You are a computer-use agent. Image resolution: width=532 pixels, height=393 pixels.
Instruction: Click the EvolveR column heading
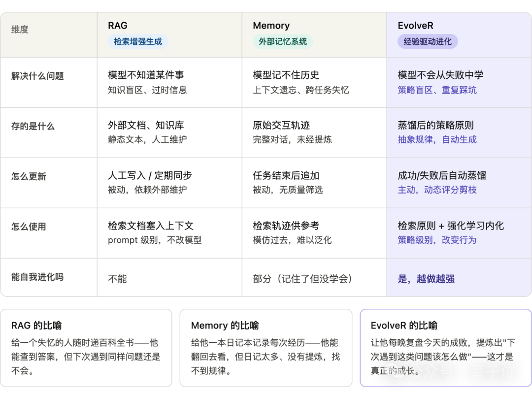tap(415, 26)
